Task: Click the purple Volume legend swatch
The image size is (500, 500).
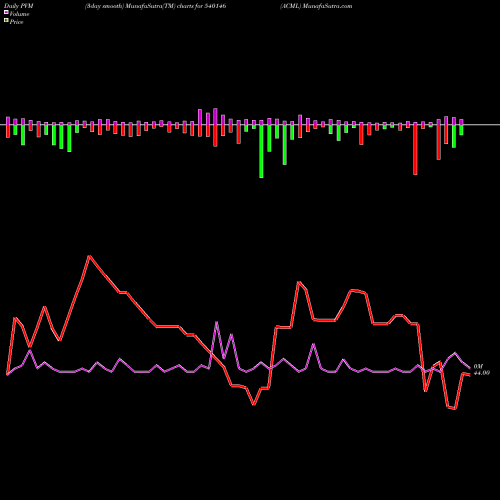Action: pyautogui.click(x=6, y=12)
